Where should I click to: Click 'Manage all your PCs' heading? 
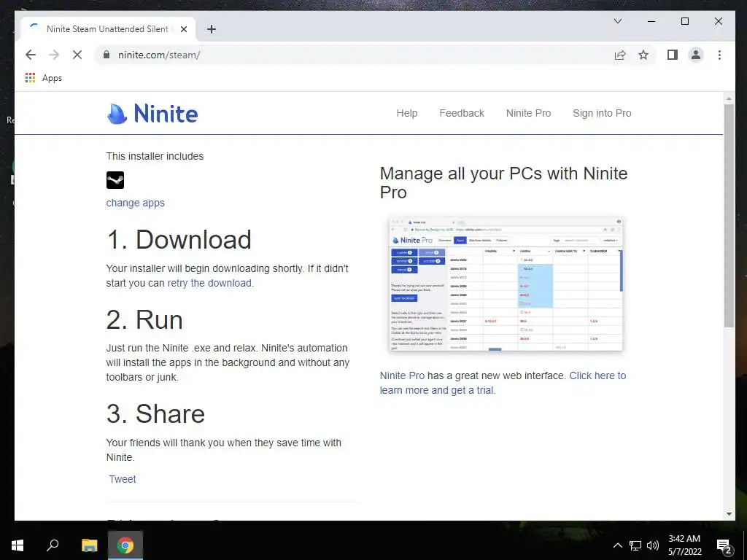click(503, 183)
